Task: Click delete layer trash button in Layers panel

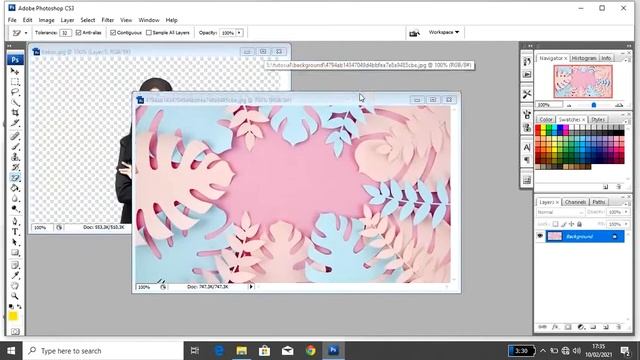Action: coord(619,327)
